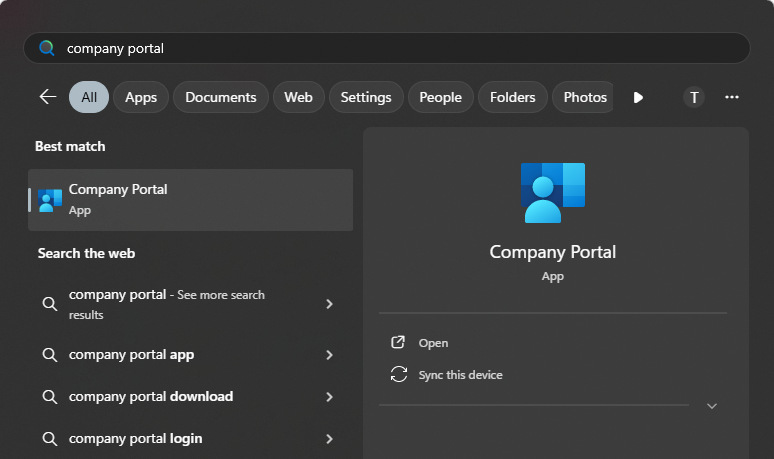The width and height of the screenshot is (774, 459).
Task: Click magnifier icon beside 'company portal download'
Action: [49, 396]
